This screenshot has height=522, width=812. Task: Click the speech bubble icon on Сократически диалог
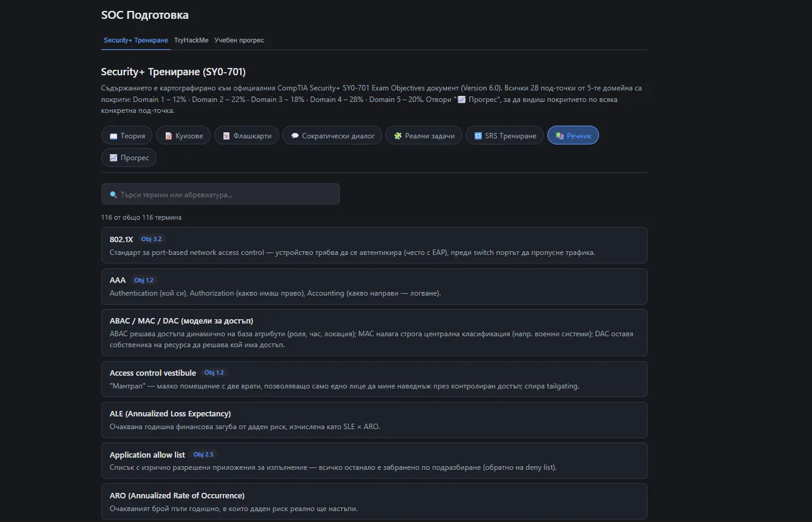pos(295,136)
